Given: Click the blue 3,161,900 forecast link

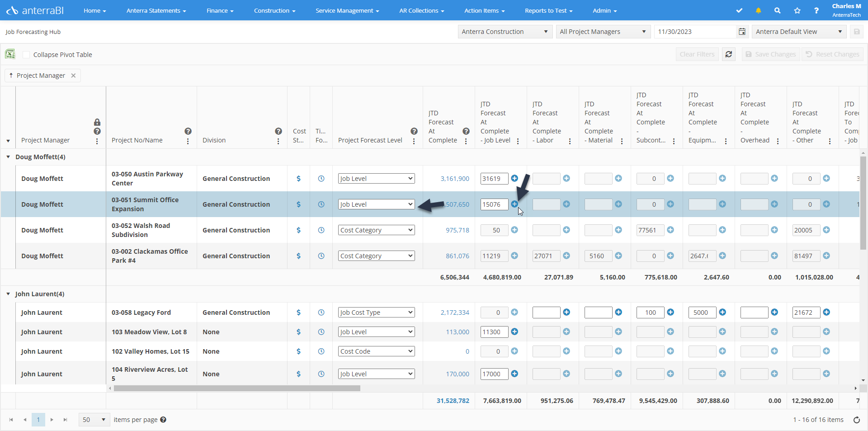Looking at the screenshot, I should [x=454, y=178].
